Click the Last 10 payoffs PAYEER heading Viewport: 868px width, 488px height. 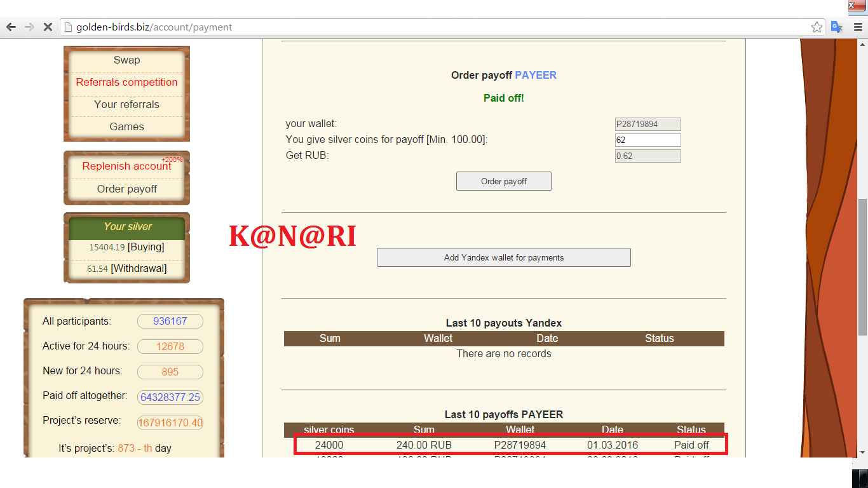tap(504, 414)
